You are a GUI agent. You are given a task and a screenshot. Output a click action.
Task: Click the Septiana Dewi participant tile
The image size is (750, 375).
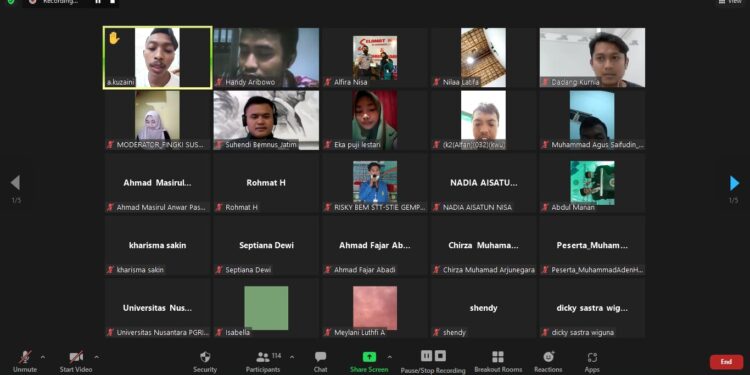click(266, 245)
